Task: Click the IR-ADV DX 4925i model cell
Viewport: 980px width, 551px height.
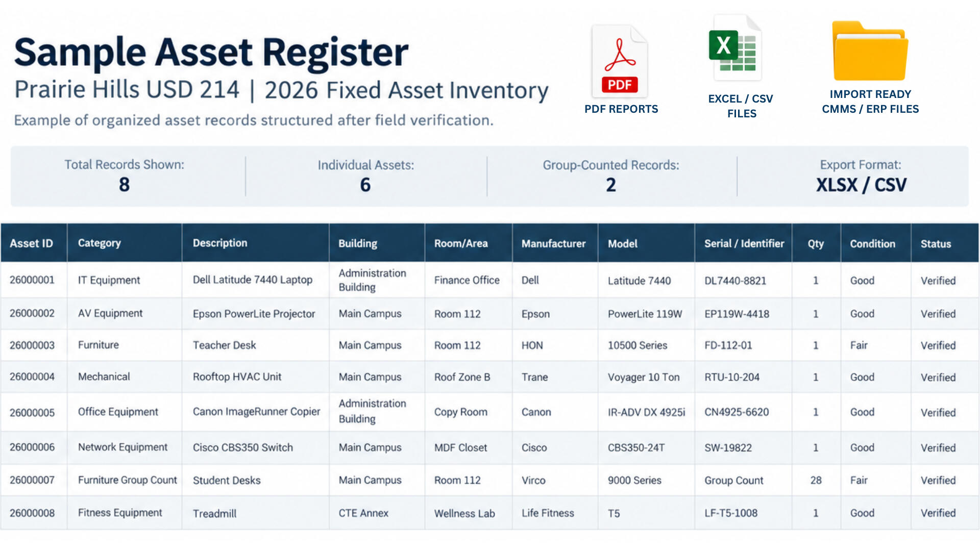Action: tap(646, 412)
